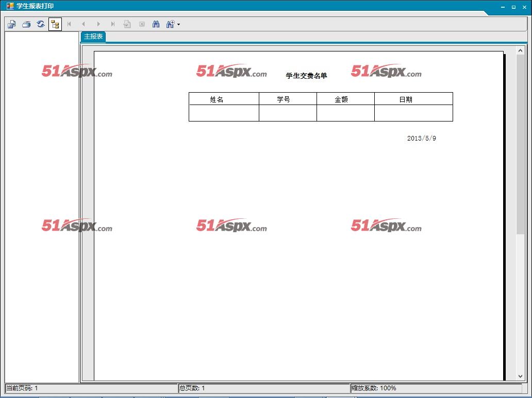Go to the previous page
Viewport: 532px width, 398px height.
pyautogui.click(x=84, y=24)
